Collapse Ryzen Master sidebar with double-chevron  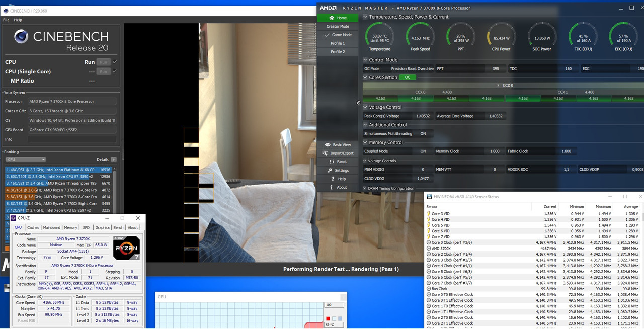pos(359,103)
